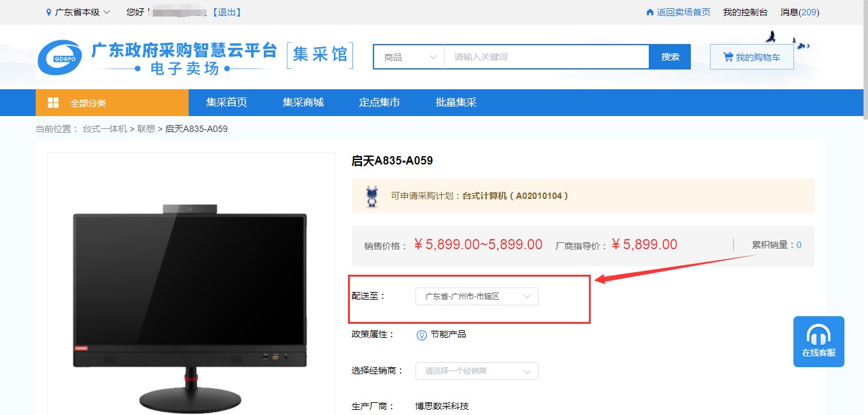Click the 厂商指导价 price ￥5,899.00
Image resolution: width=868 pixels, height=415 pixels.
(644, 245)
